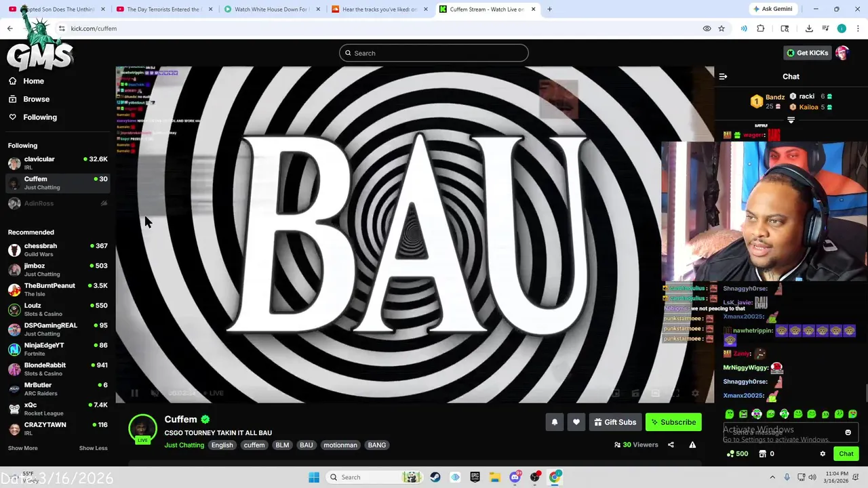868x488 pixels.
Task: Toggle fullscreen on the video player
Action: 675,393
